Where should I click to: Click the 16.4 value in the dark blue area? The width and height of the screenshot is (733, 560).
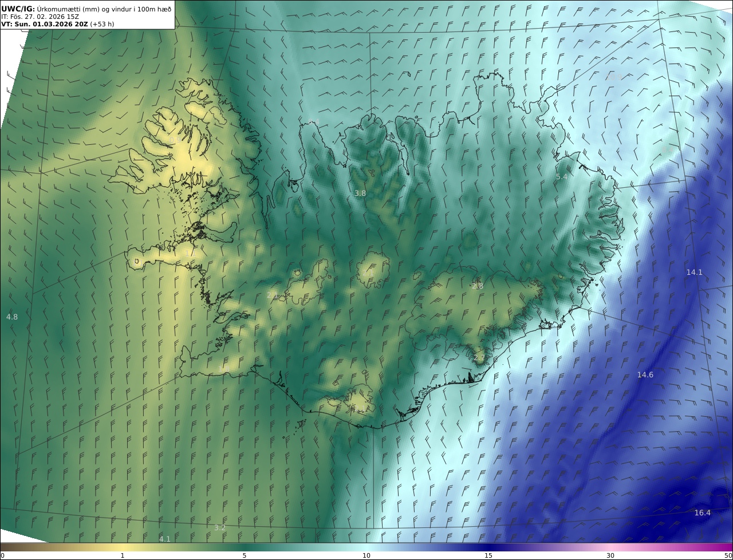[x=702, y=512]
